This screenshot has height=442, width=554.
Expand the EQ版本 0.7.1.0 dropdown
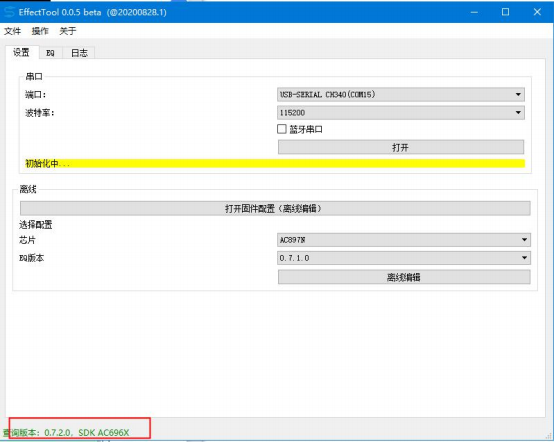(x=404, y=258)
